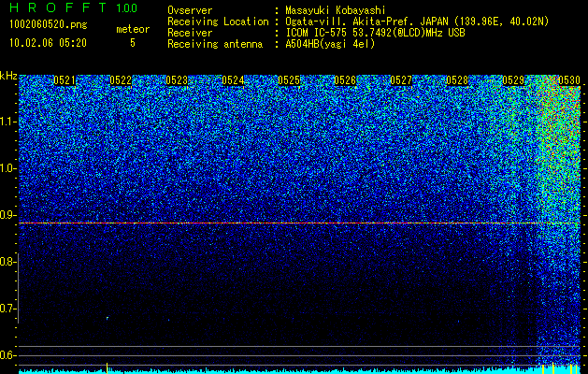The width and height of the screenshot is (588, 374).
Task: Click the 0527 time marker
Action: [401, 80]
